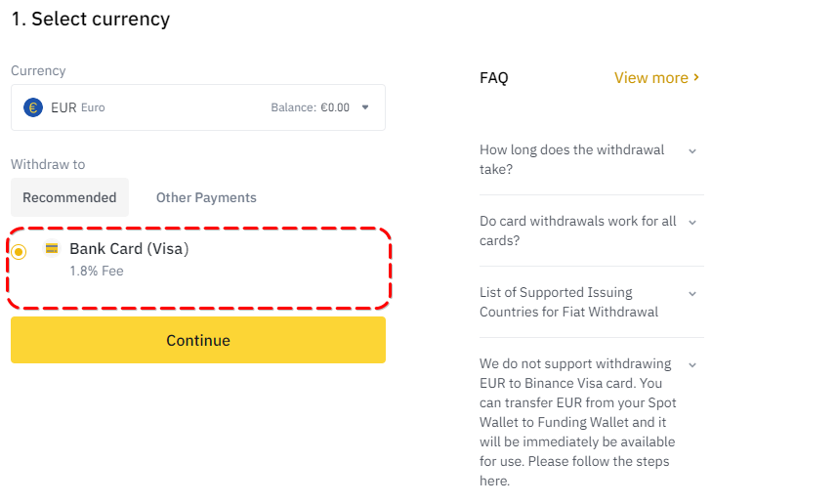This screenshot has width=837, height=504.
Task: Click the yellow bank card icon
Action: [52, 248]
